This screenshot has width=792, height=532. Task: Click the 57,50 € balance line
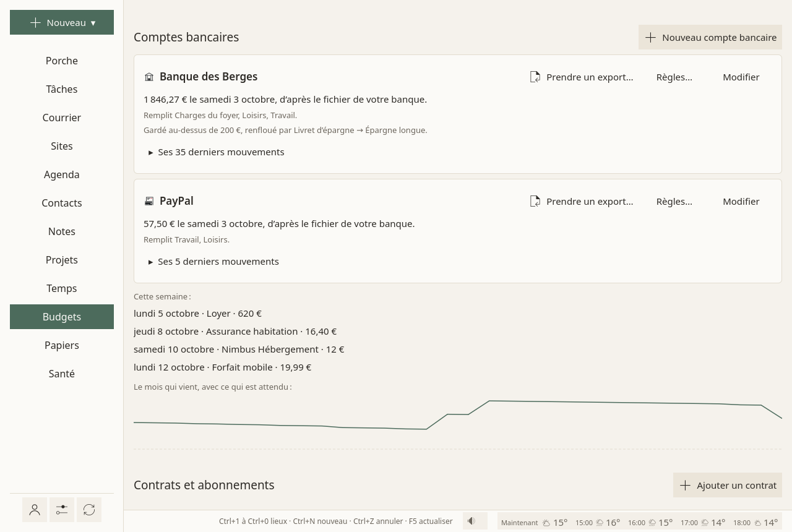click(279, 224)
